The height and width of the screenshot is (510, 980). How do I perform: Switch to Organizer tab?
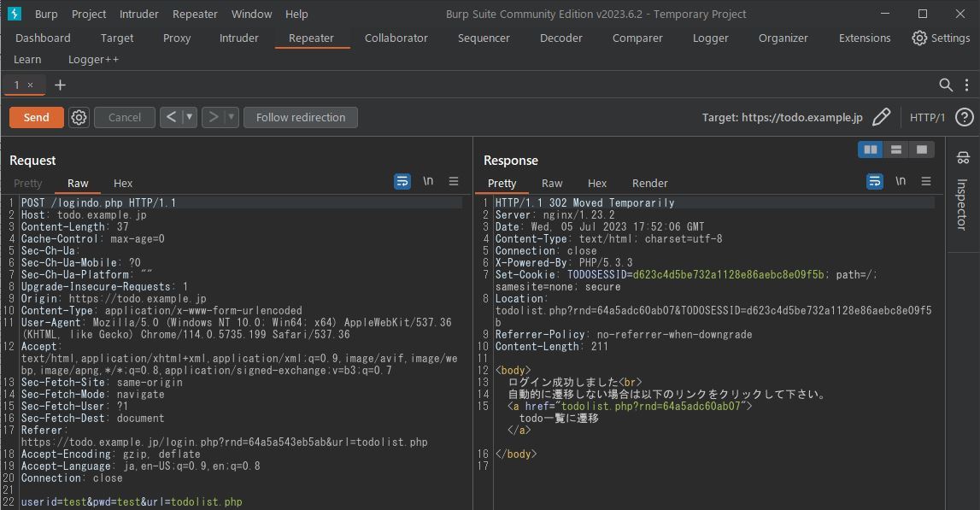tap(783, 38)
